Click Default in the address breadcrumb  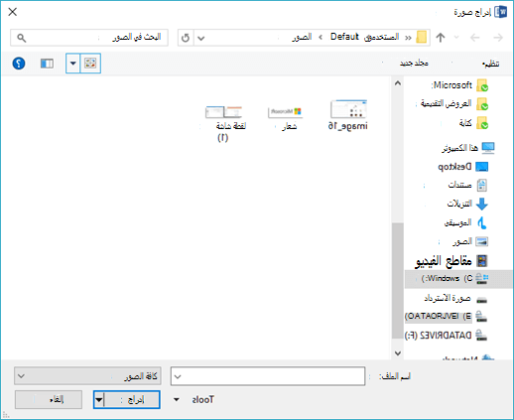[x=344, y=37]
